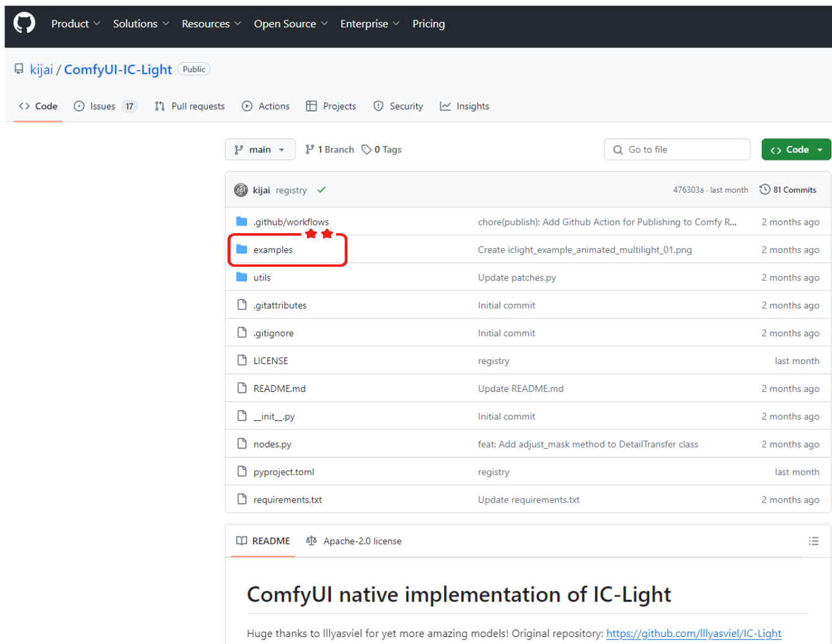The image size is (832, 644).
Task: Open the README.md file
Action: (280, 389)
